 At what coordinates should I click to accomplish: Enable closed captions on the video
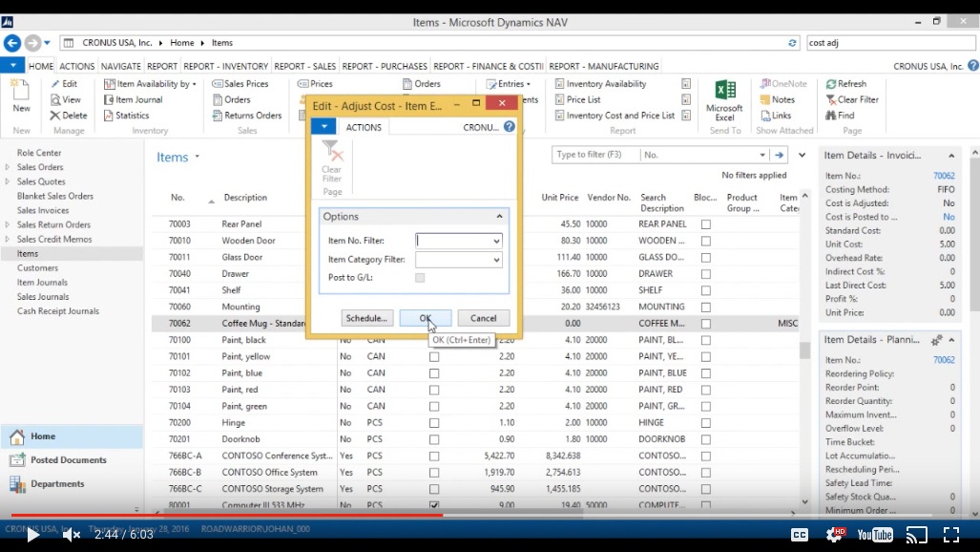800,535
